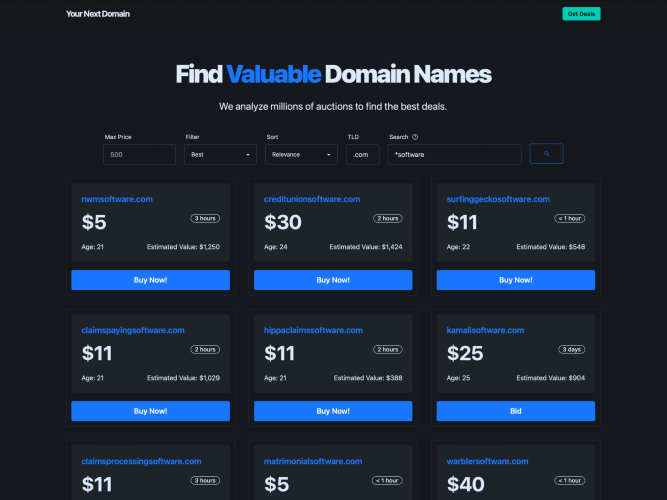Screen dimensions: 667x500
Task: Click the TLD input field
Action: tap(362, 154)
